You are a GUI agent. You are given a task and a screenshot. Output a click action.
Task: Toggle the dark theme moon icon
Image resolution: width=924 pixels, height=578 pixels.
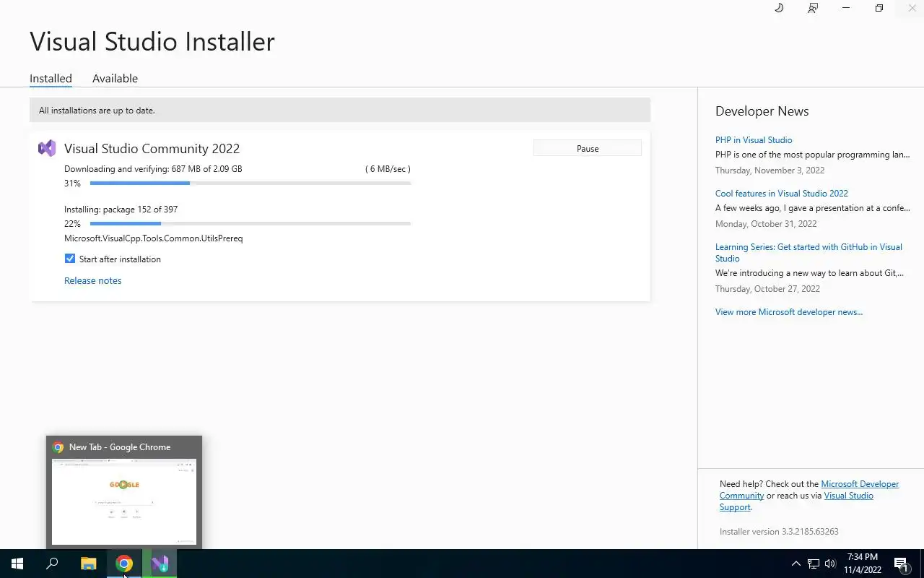click(779, 8)
